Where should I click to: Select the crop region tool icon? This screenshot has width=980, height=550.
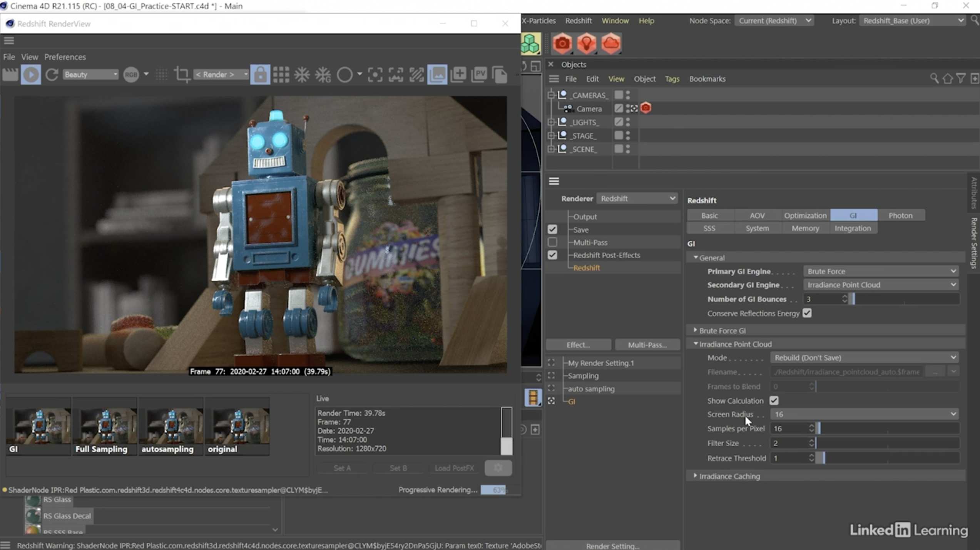[x=182, y=74]
